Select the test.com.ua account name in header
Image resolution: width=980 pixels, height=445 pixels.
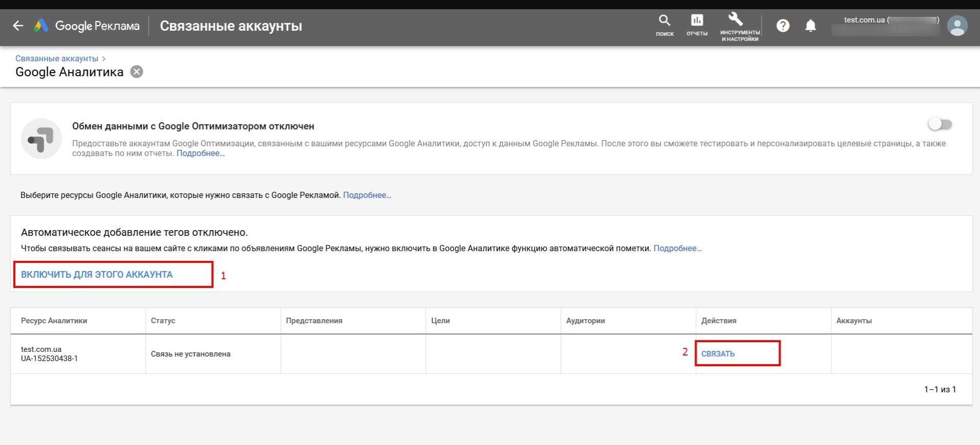pos(864,20)
